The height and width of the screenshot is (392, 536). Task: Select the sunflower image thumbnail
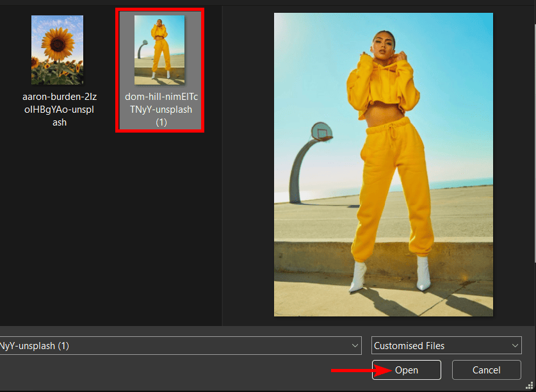click(57, 50)
